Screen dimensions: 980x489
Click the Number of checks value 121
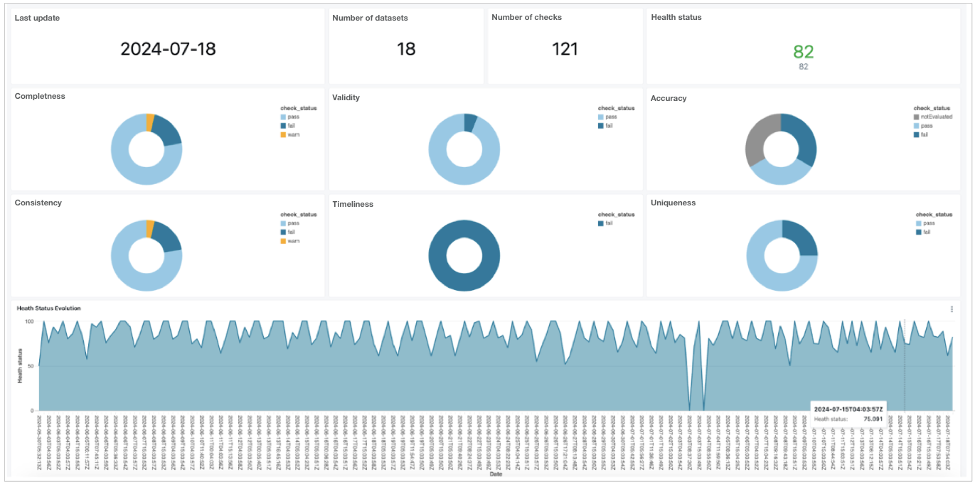[x=565, y=49]
